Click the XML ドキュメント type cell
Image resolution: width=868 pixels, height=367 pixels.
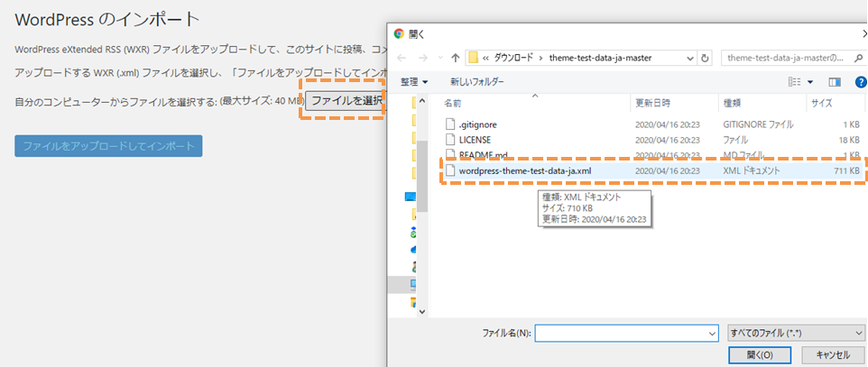[752, 171]
